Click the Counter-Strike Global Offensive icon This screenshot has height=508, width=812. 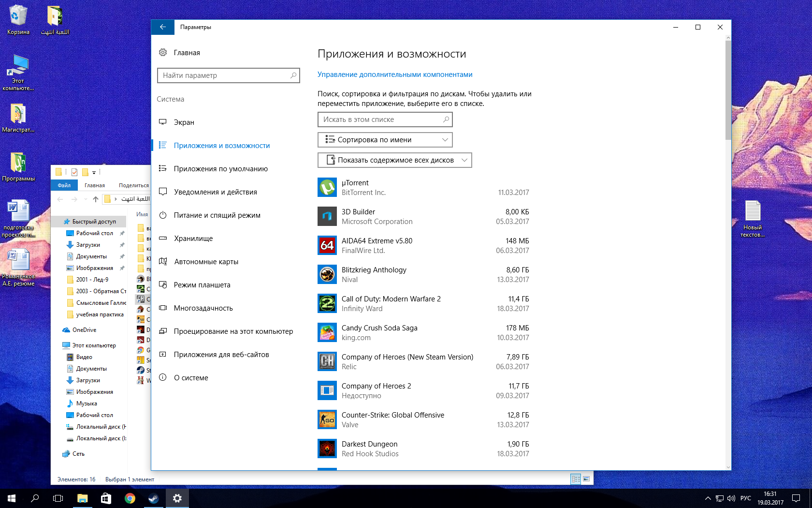click(327, 419)
